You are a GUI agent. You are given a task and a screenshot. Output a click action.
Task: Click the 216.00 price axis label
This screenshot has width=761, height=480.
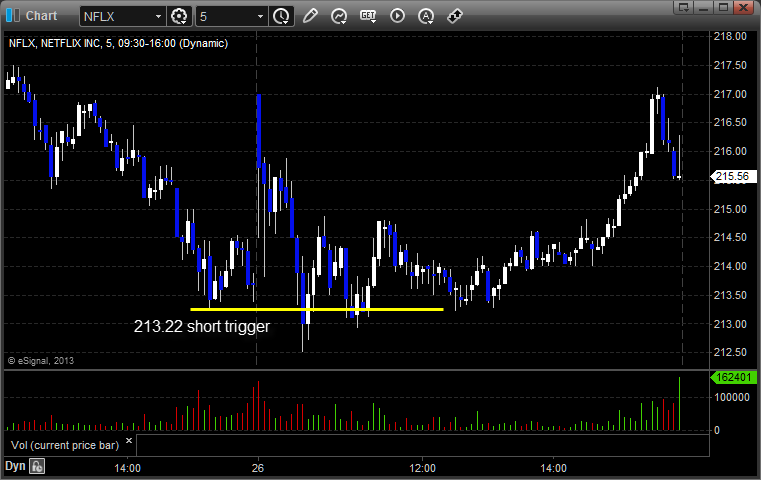pos(730,151)
